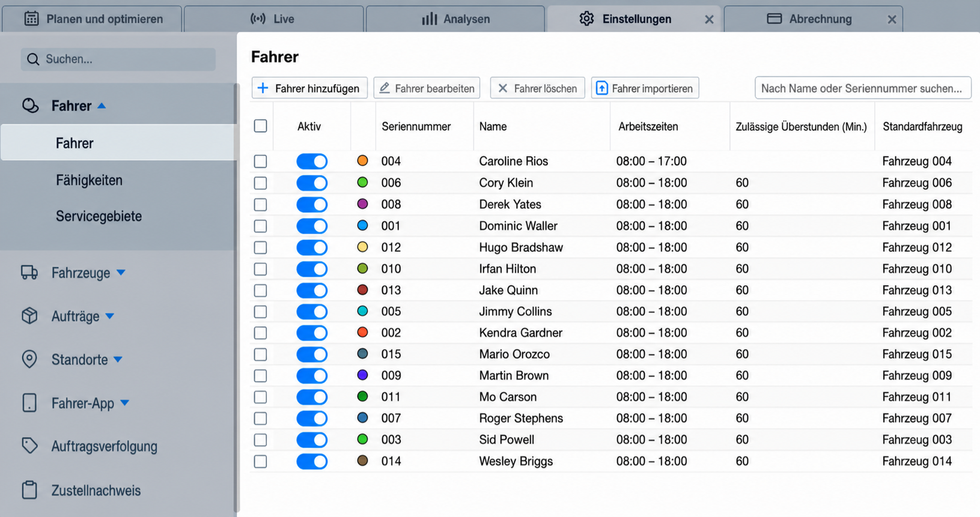Click the Fahrer bearbeiten button
This screenshot has height=517, width=980.
[427, 88]
